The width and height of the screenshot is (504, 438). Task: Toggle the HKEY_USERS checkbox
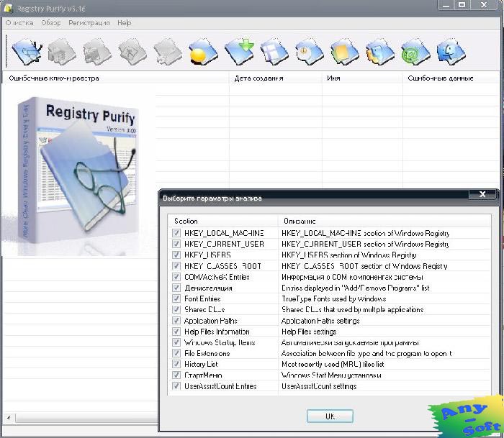[176, 255]
